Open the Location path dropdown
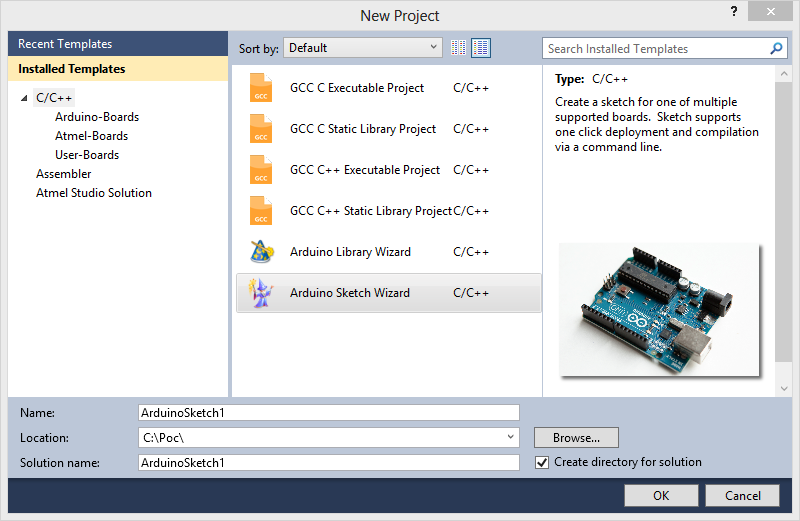Viewport: 800px width, 521px height. [510, 437]
